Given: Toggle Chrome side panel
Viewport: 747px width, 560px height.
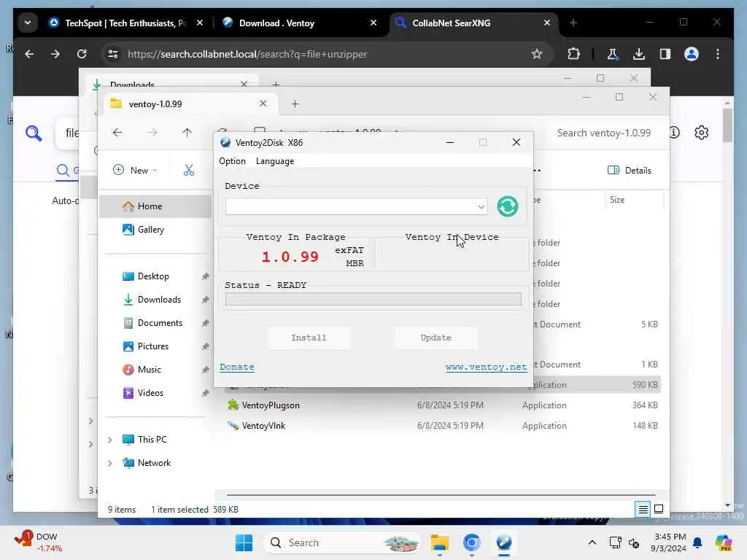Looking at the screenshot, I should (665, 54).
